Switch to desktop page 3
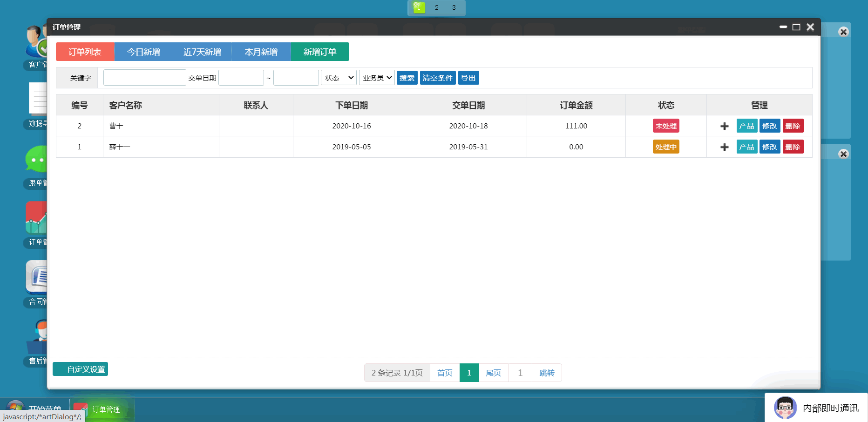This screenshot has width=868, height=422. (x=454, y=7)
